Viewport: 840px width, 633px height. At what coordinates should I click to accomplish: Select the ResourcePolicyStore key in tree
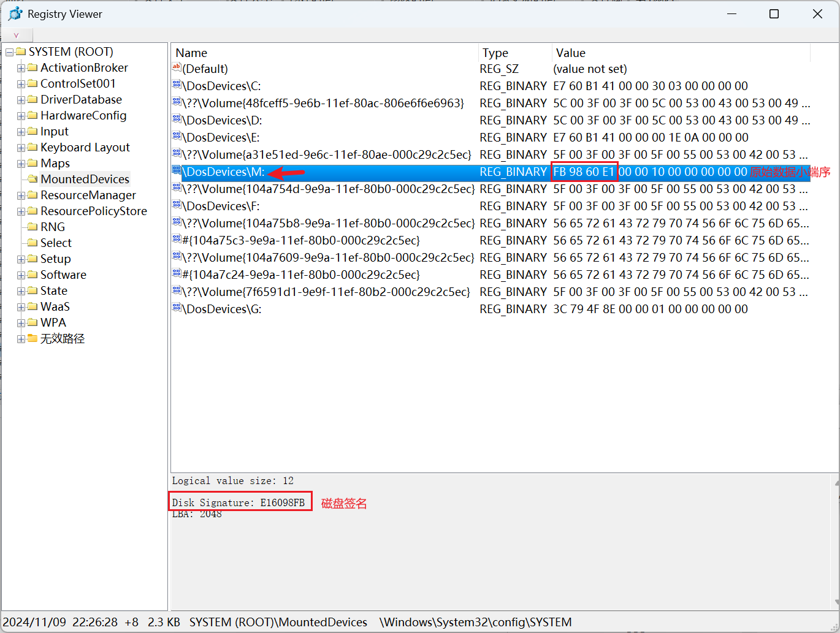[93, 211]
